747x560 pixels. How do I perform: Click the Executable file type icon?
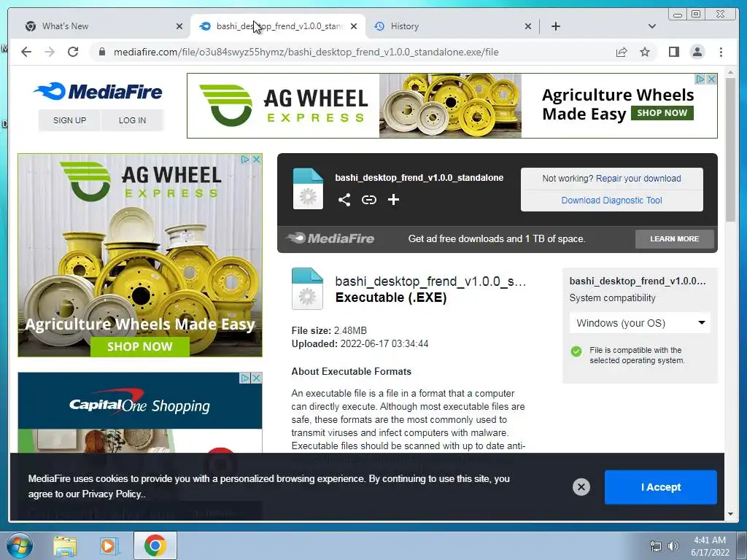pos(307,289)
